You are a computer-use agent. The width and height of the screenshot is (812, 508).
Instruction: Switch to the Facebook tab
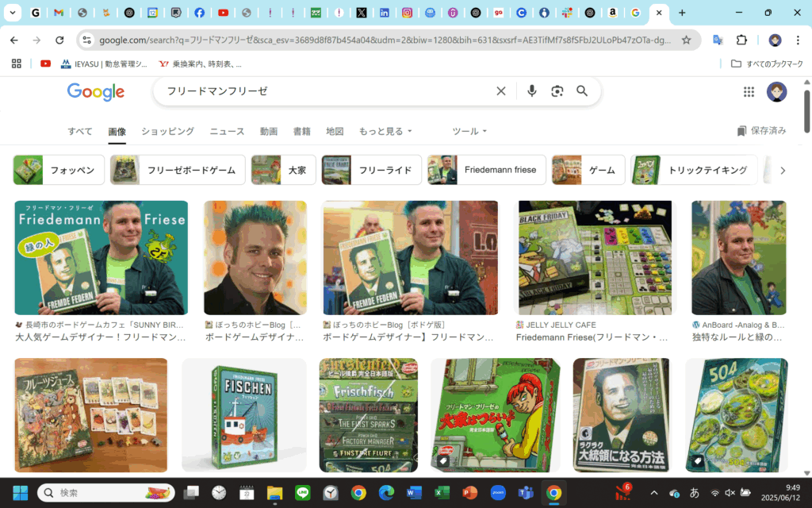(199, 13)
